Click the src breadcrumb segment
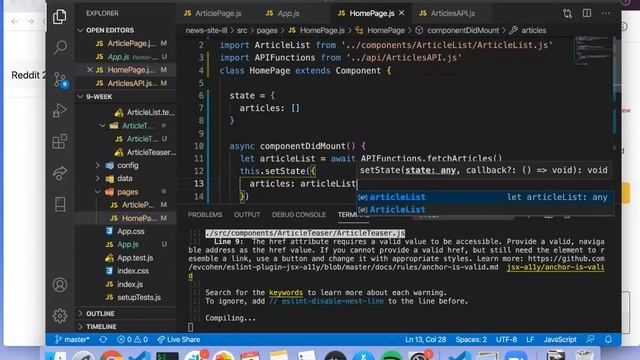The image size is (640, 360). tap(242, 31)
